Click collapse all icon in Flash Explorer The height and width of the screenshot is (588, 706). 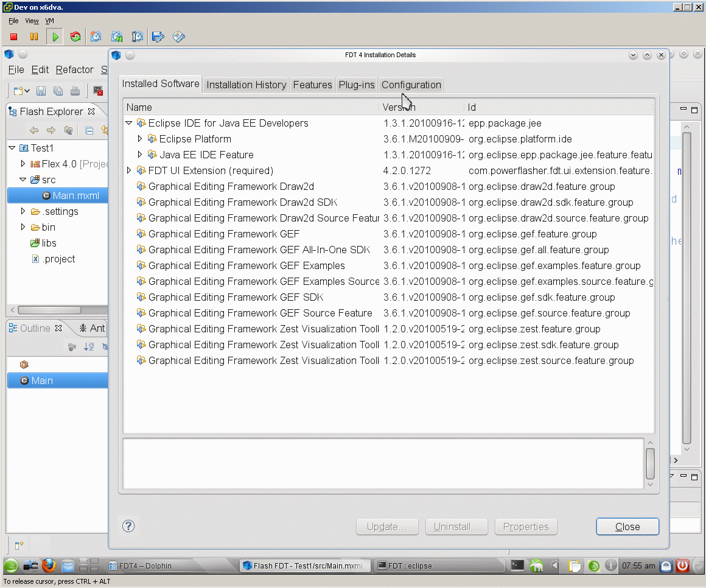(x=89, y=131)
